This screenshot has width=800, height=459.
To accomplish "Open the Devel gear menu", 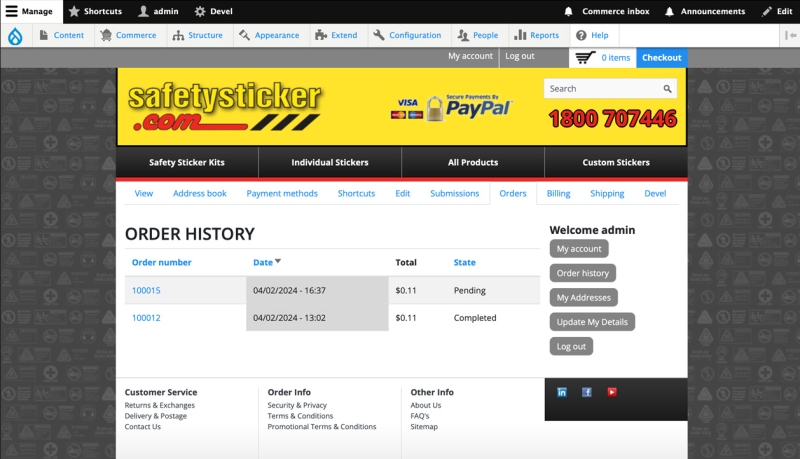I will point(214,11).
